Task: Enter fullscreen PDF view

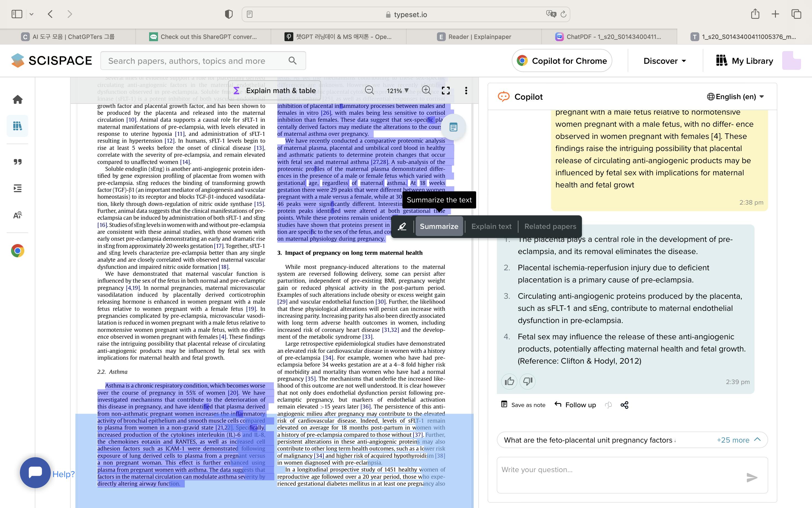Action: point(446,90)
